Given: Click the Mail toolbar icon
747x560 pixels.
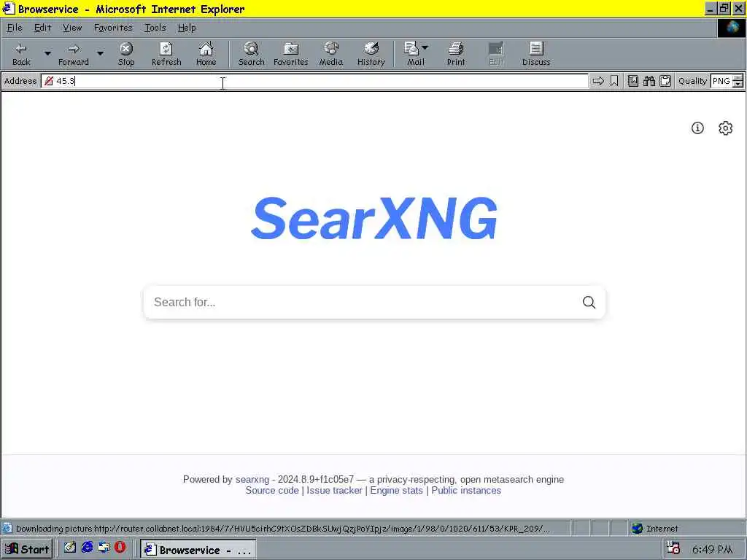Looking at the screenshot, I should pyautogui.click(x=413, y=54).
